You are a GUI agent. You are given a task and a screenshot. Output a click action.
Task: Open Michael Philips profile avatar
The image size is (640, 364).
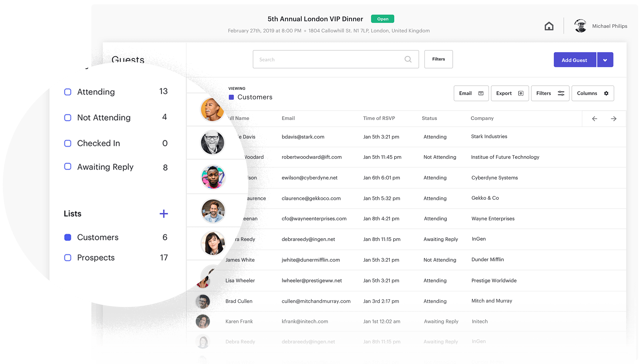pyautogui.click(x=580, y=26)
